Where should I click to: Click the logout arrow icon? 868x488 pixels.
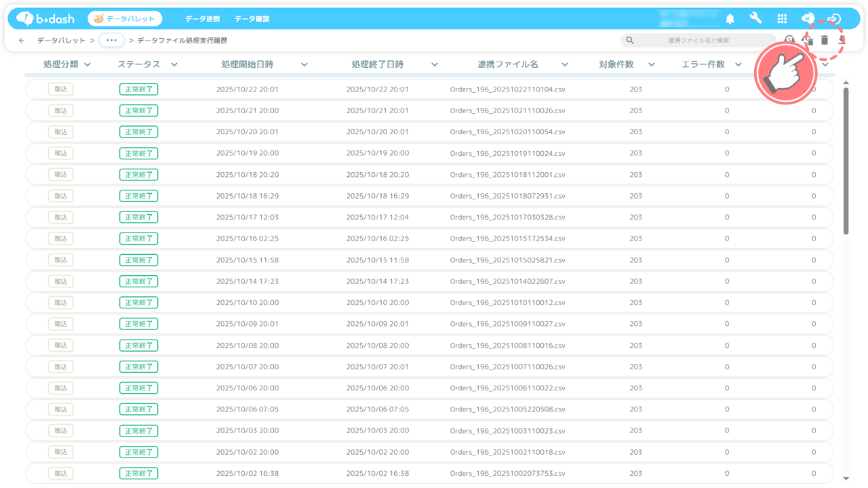[x=834, y=19]
